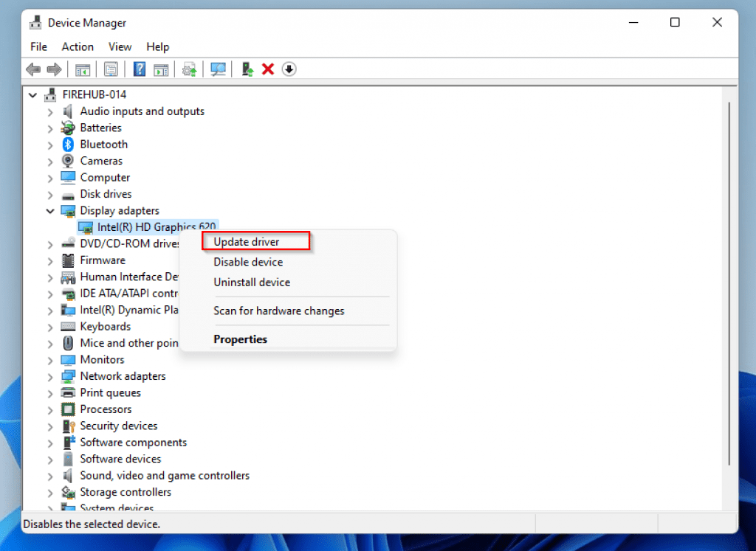Maximize the Device Manager window

click(x=675, y=22)
